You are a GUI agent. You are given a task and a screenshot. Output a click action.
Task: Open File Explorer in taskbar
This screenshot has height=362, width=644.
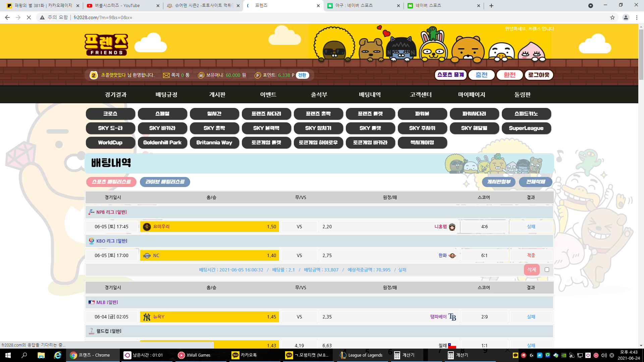pyautogui.click(x=41, y=355)
